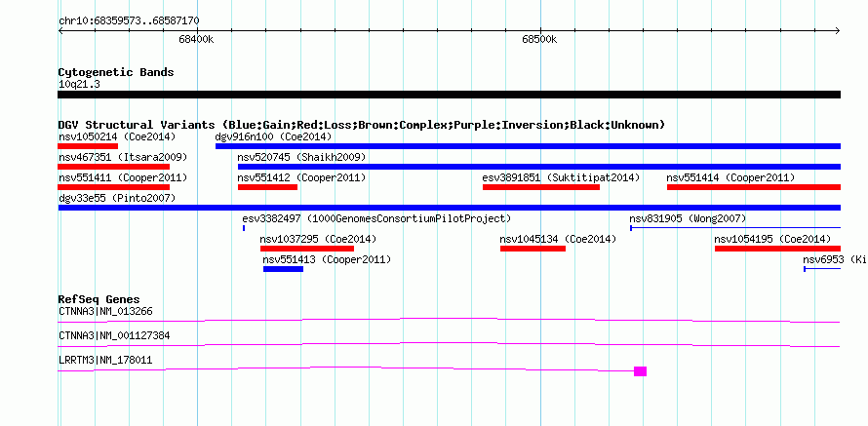Click the nsv1037295 (Coe2014) text label
Screen dimensions: 868x426
pos(318,239)
